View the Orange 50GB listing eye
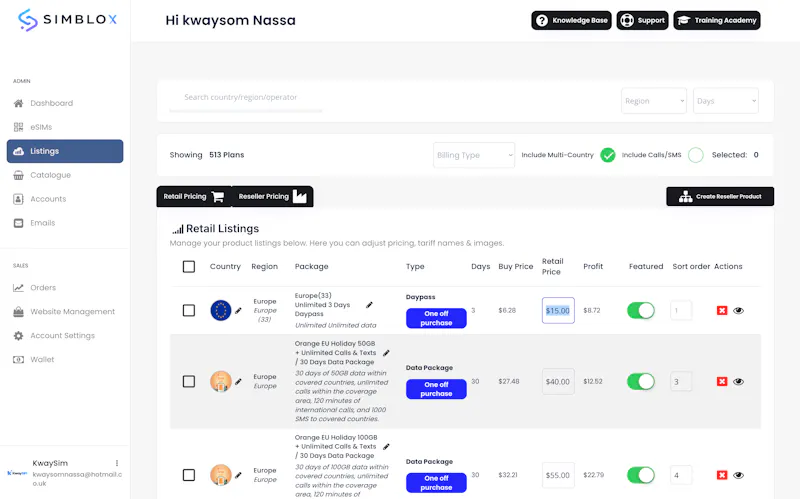This screenshot has height=499, width=800. (x=738, y=382)
